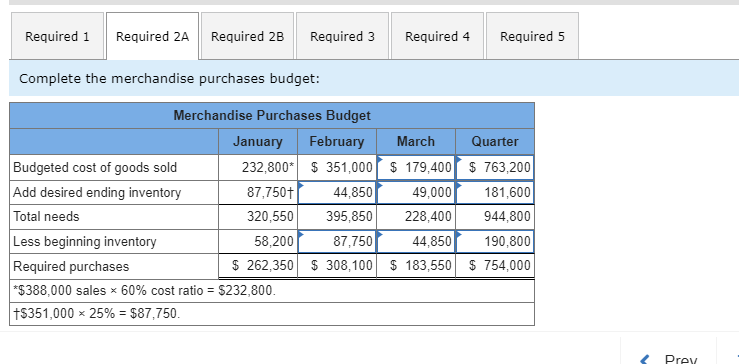
Task: Click the March column header
Action: coord(416,141)
